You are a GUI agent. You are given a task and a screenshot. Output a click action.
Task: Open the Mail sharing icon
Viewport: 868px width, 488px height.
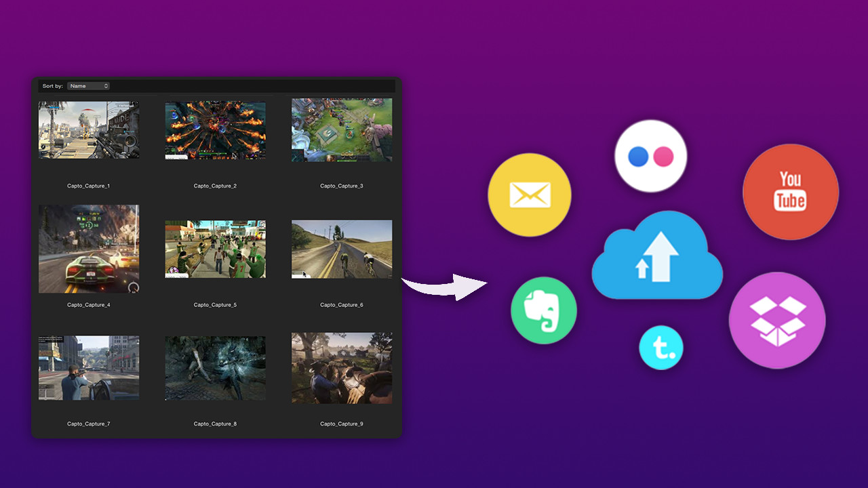click(530, 195)
